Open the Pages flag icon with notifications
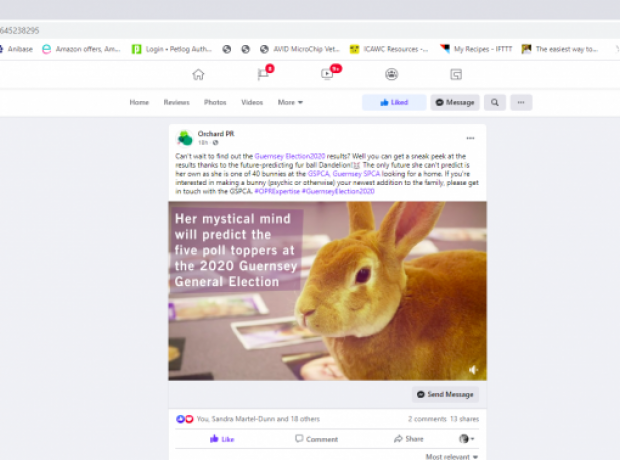Screen dimensions: 620x460 point(264,74)
